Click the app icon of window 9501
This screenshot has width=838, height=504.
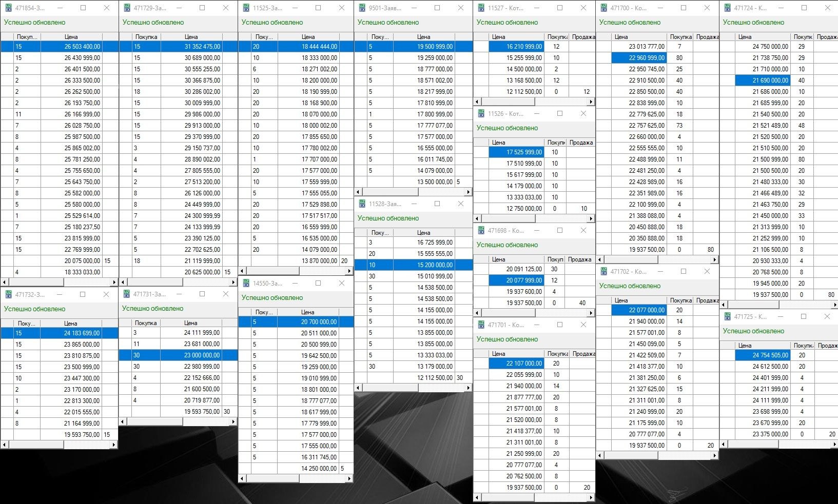coord(362,8)
